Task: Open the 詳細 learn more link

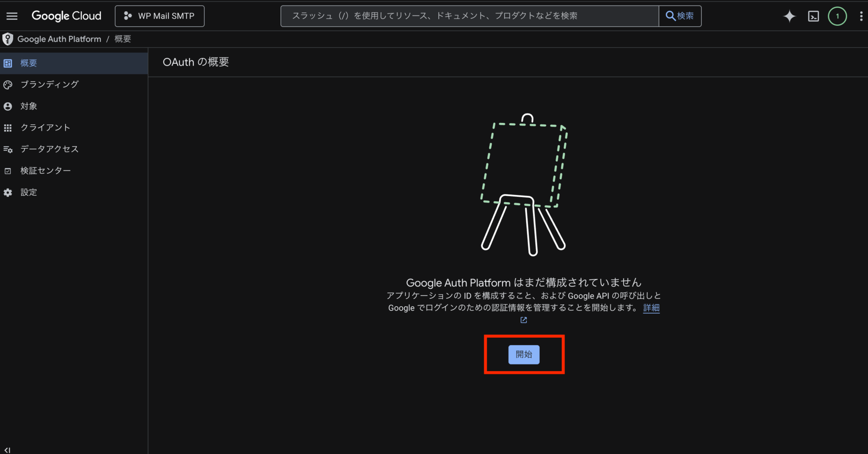Action: click(651, 308)
